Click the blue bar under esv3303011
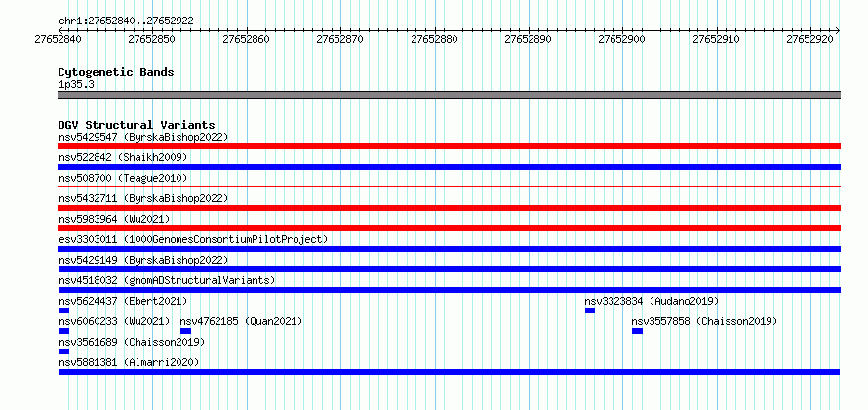The width and height of the screenshot is (868, 410). tap(449, 249)
